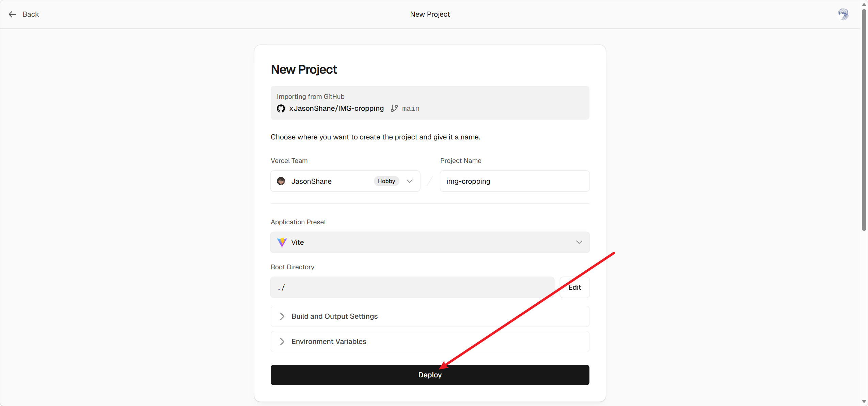868x406 pixels.
Task: Click the main branch label
Action: coord(410,108)
